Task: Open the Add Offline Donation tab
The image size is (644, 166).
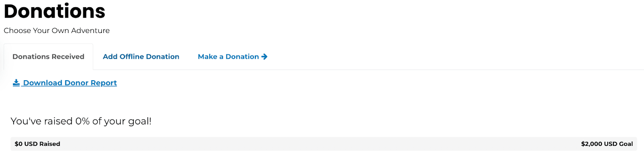Action: click(x=141, y=57)
